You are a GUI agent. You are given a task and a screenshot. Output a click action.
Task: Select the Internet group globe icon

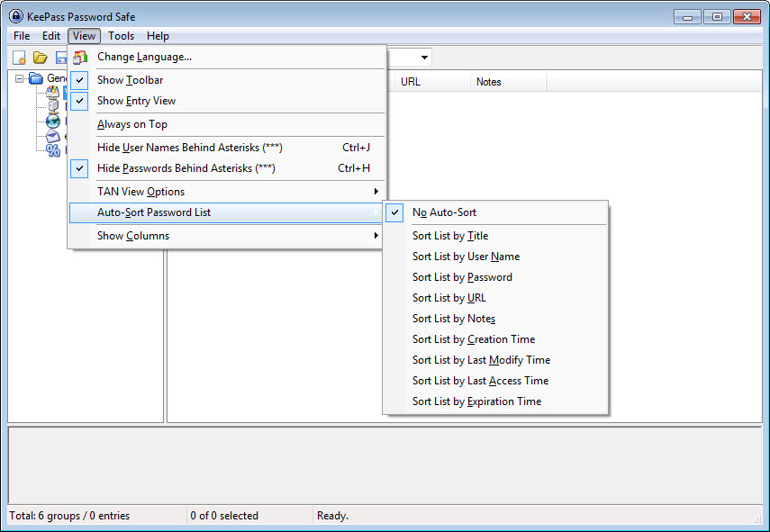(53, 122)
